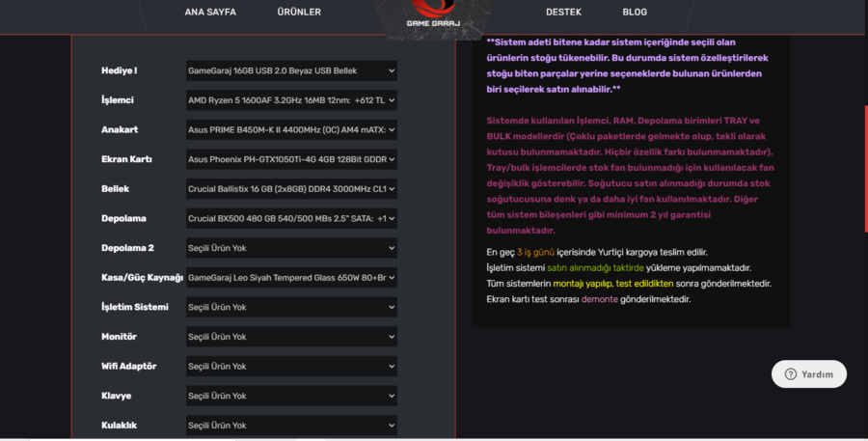
Task: Open the BLOG page
Action: click(x=635, y=12)
